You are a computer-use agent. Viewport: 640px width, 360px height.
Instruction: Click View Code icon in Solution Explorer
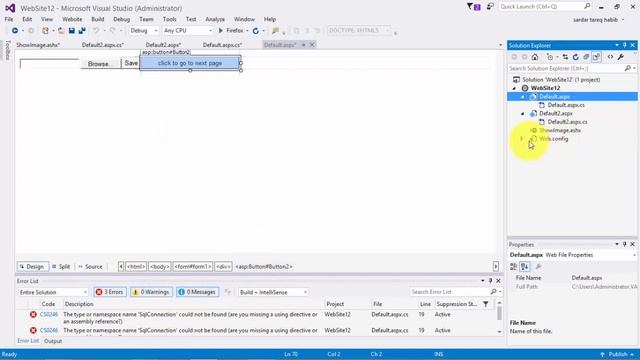click(610, 57)
